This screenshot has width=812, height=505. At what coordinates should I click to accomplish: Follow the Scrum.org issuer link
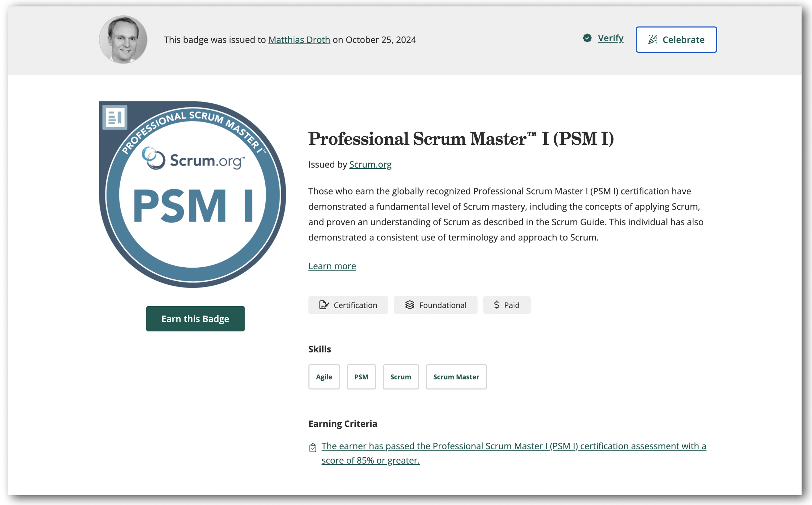[370, 165]
